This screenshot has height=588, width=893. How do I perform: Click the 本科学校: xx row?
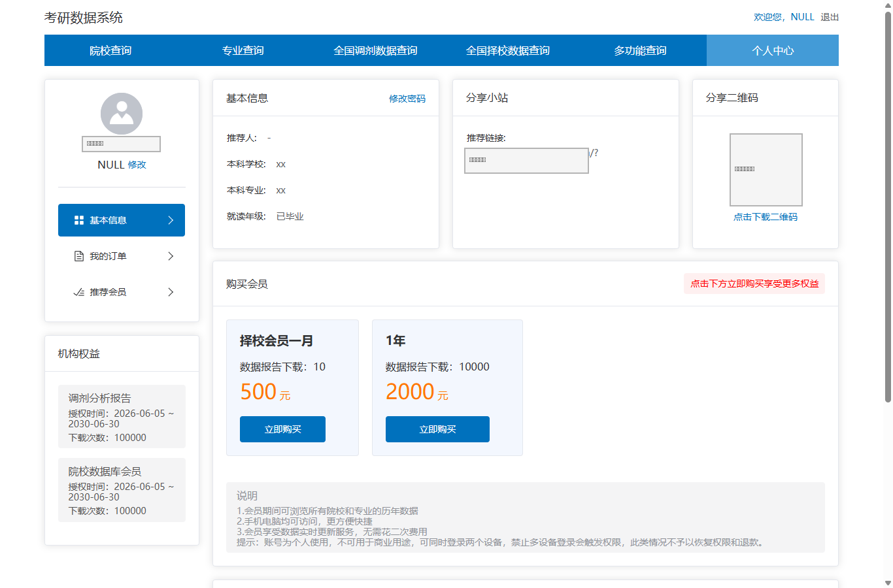click(x=256, y=164)
